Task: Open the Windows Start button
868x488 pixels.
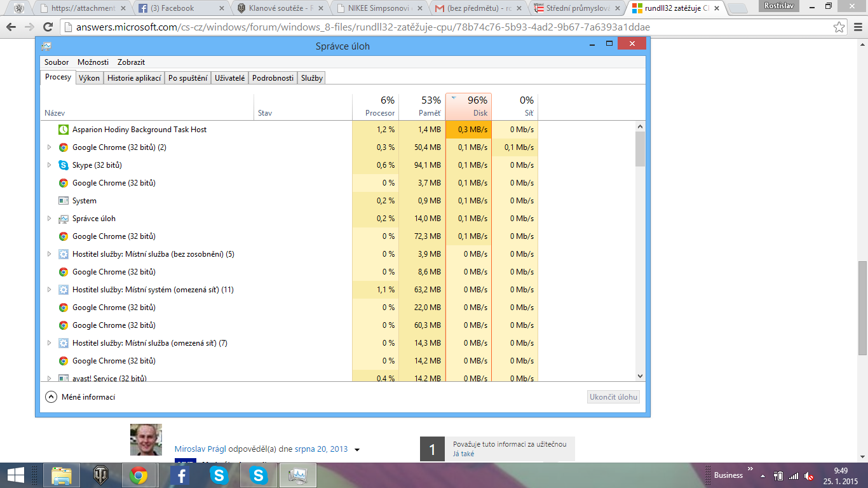Action: 17,475
